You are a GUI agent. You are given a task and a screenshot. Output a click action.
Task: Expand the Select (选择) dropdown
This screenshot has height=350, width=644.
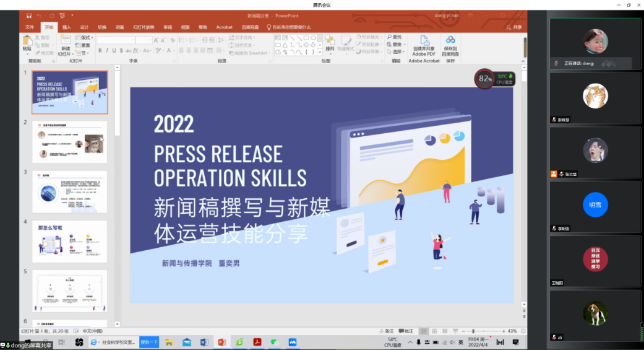pos(396,52)
